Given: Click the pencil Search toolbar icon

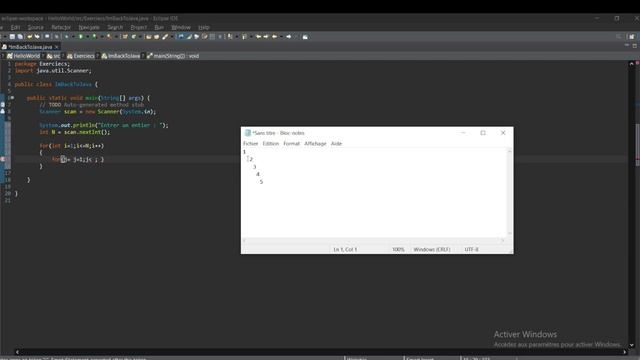Looking at the screenshot, I should pyautogui.click(x=165, y=37).
